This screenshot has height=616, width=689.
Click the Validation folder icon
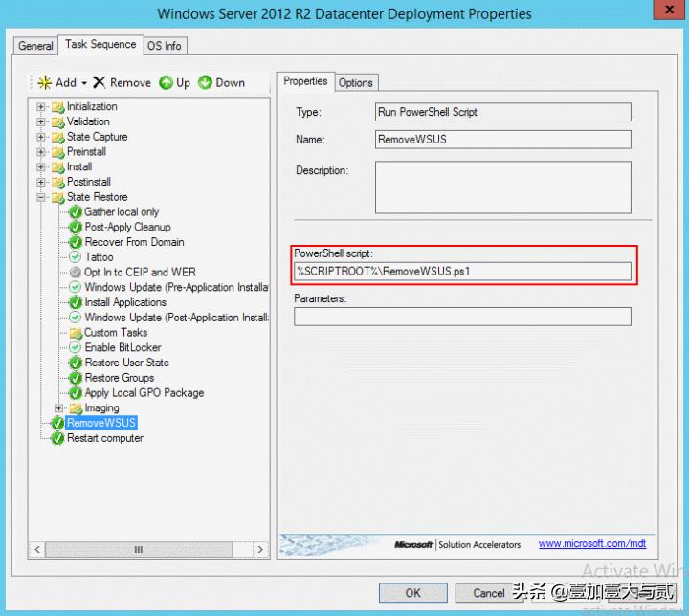(58, 121)
